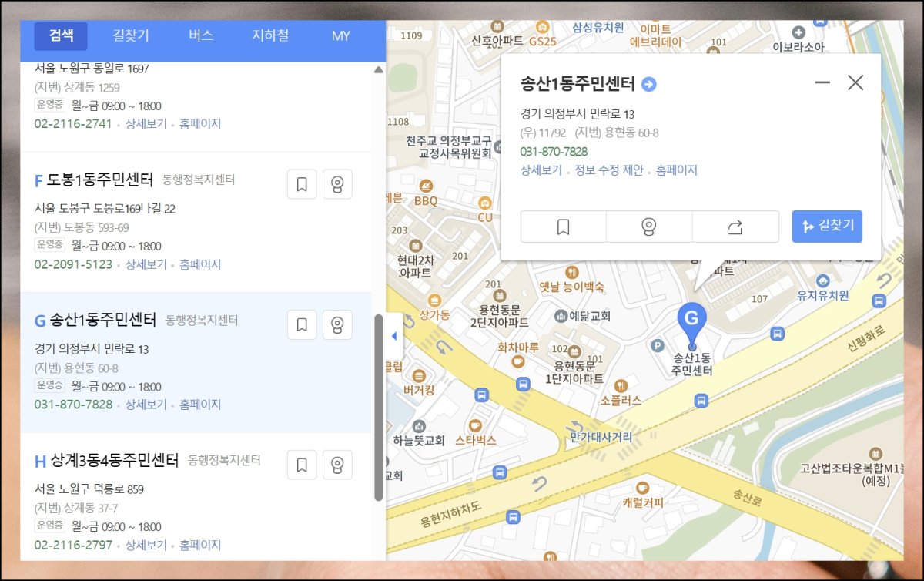Switch to the 버스 tab
Screen dimensions: 924x581
tap(201, 35)
